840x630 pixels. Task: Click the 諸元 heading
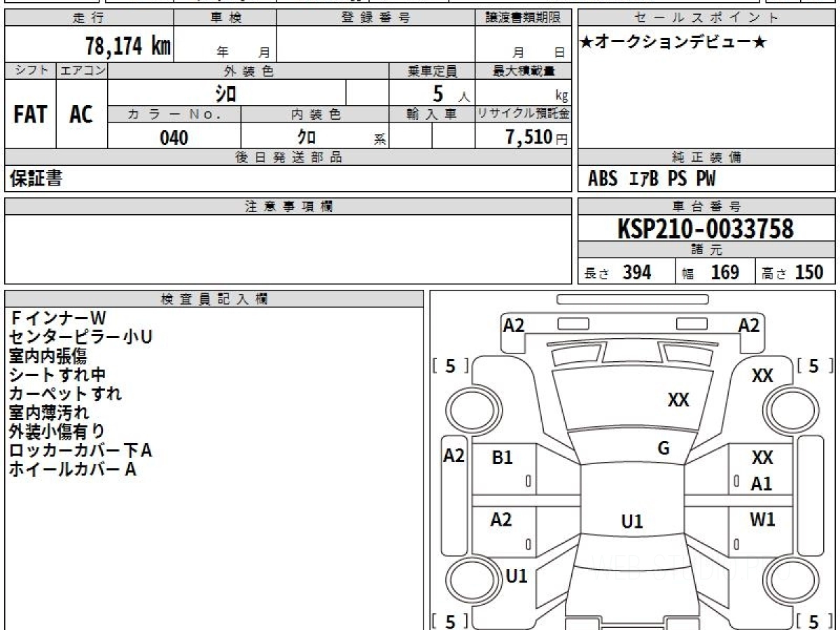tap(707, 250)
